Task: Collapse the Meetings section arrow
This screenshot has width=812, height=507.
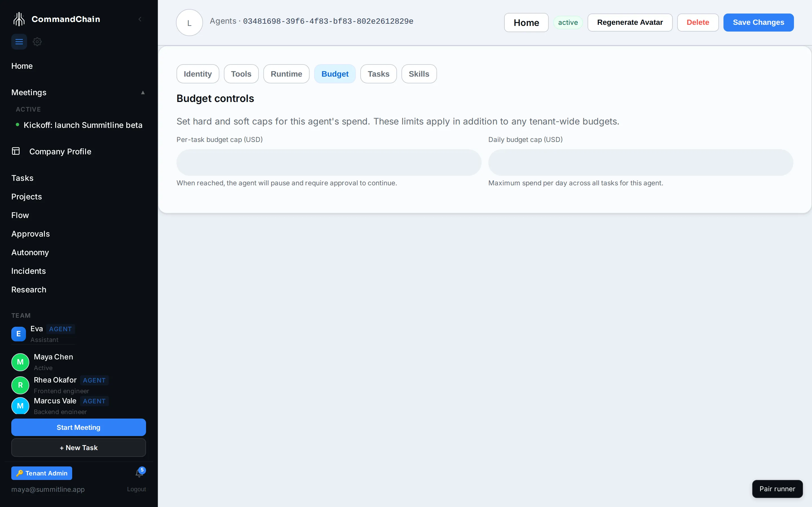Action: [x=143, y=93]
